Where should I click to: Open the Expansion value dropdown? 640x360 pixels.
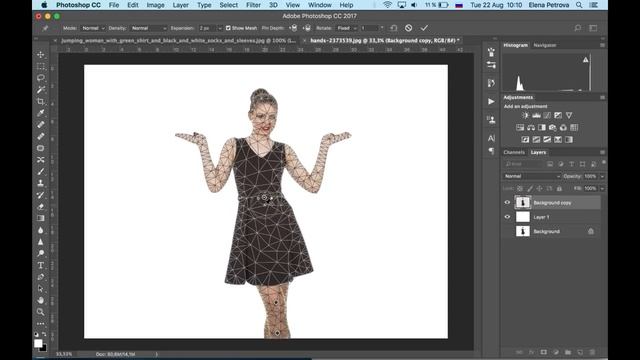(x=220, y=28)
